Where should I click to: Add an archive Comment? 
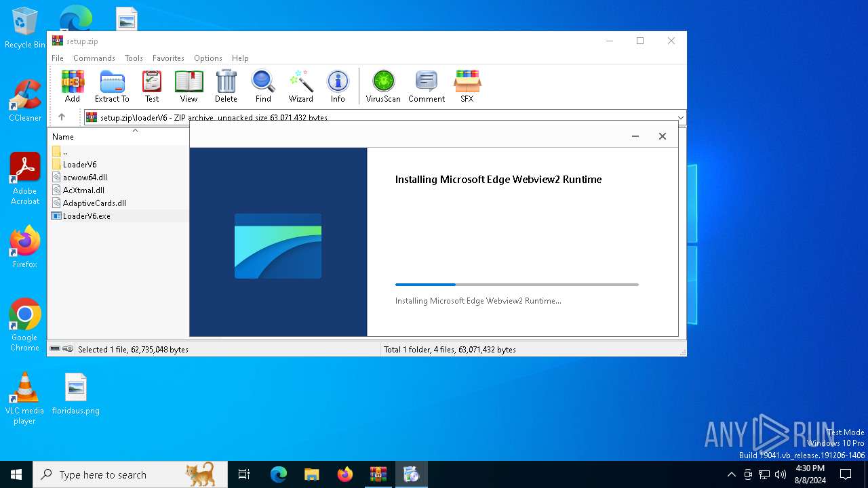[427, 86]
